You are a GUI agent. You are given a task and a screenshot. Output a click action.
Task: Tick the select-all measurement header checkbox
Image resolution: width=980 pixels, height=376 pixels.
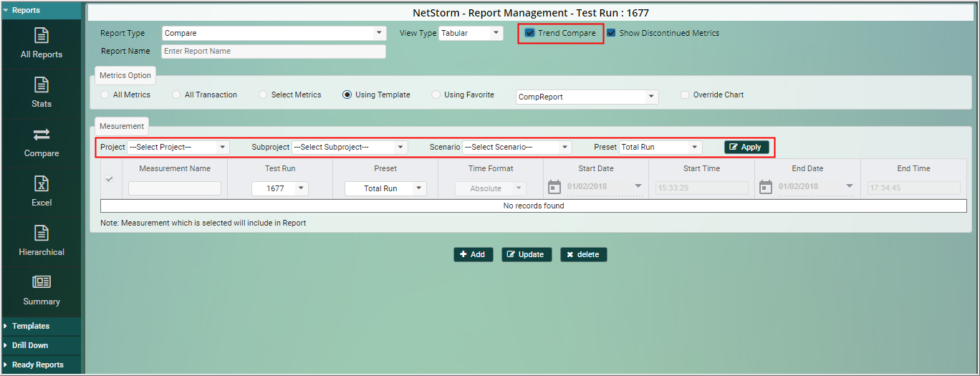[x=110, y=179]
